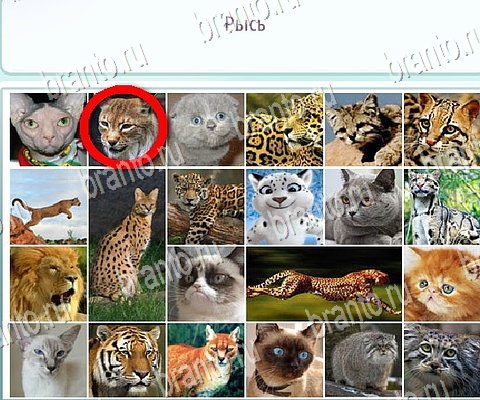Screen dimensions: 480x400
Task: Click the word Рысь in the question panel
Action: point(245,24)
